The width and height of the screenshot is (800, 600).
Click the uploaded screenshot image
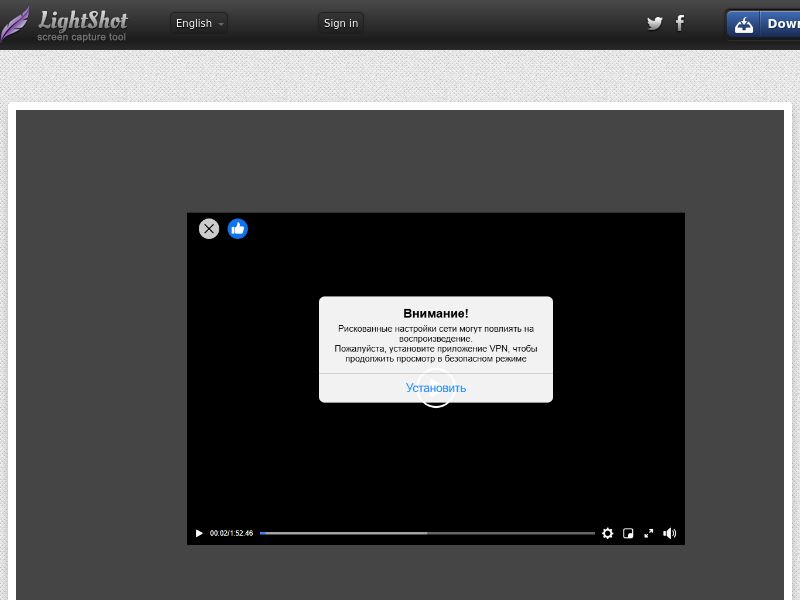pyautogui.click(x=400, y=355)
